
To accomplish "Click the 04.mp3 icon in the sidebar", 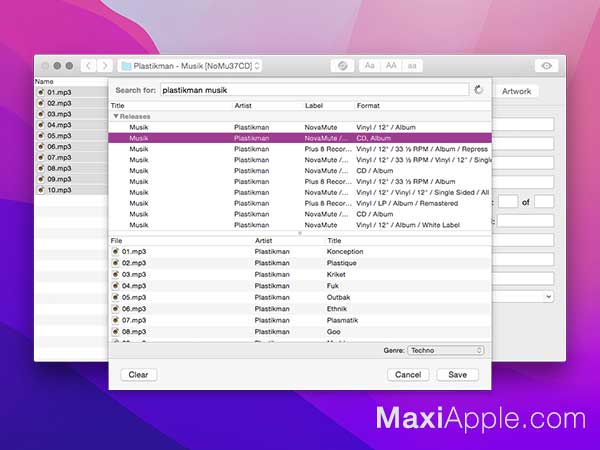I will [x=41, y=125].
